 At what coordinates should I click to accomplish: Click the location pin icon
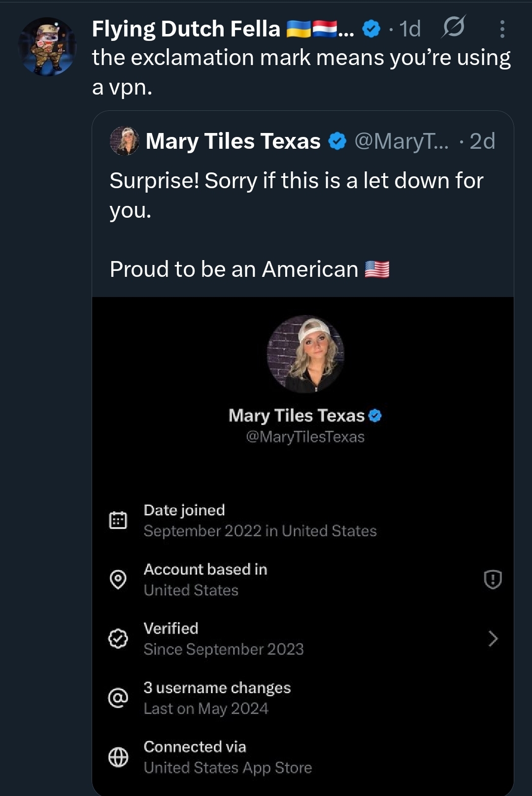118,579
